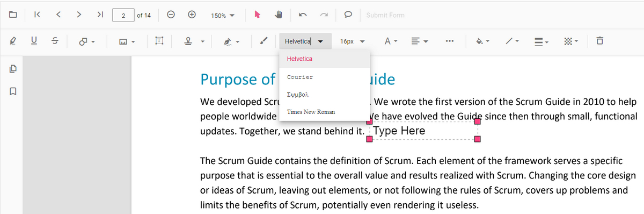The width and height of the screenshot is (644, 214).
Task: Choose Helvetica from the font list
Action: pos(324,59)
